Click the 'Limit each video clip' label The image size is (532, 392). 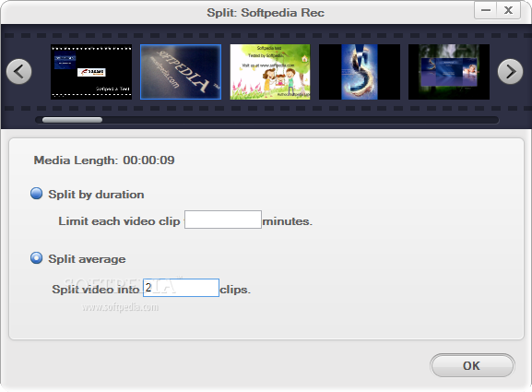point(119,221)
